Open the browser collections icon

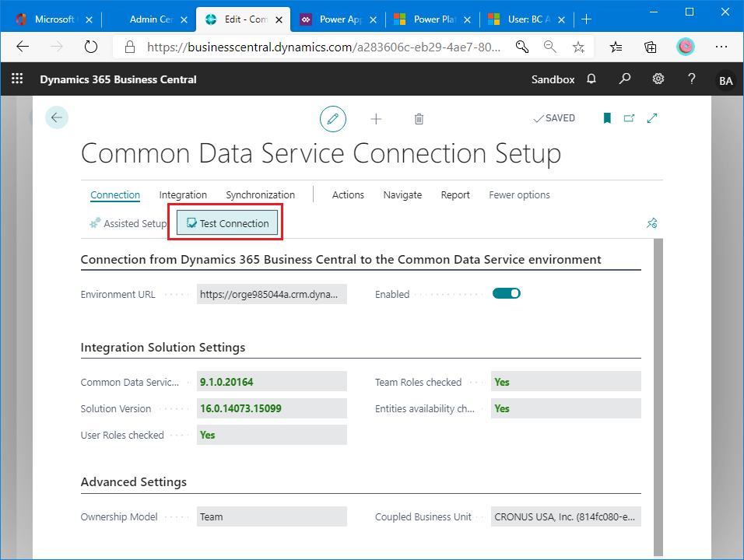coord(650,47)
